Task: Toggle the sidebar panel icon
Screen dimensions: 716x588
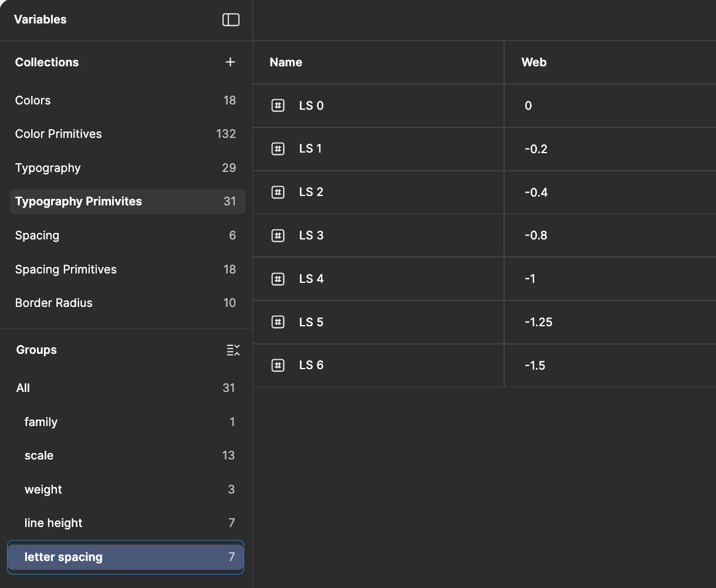Action: pyautogui.click(x=231, y=20)
